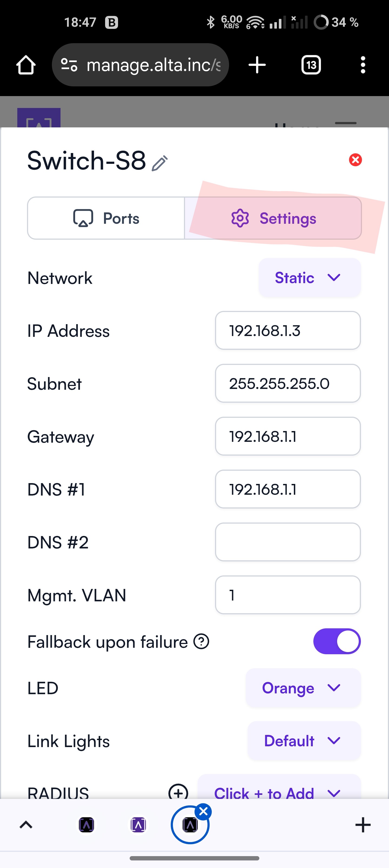Tap the empty DNS #2 field
Image resolution: width=389 pixels, height=868 pixels.
288,542
